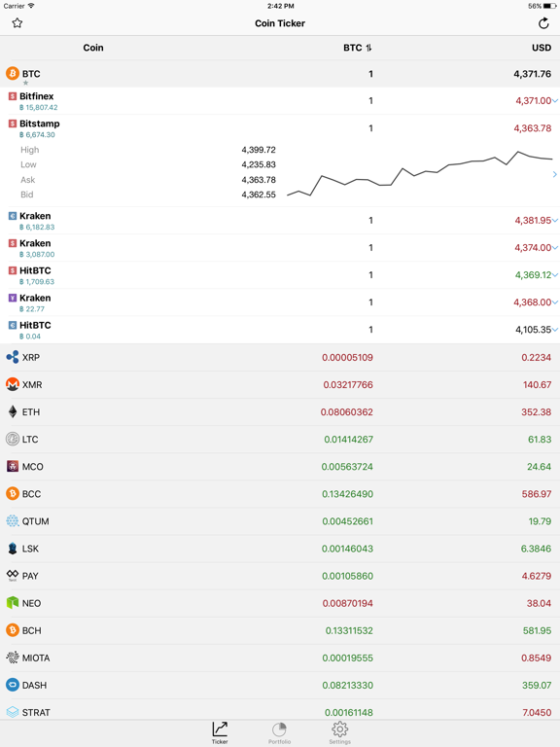This screenshot has height=747, width=560.
Task: Expand Kraken 4,368.00 row chevron
Action: pyautogui.click(x=555, y=302)
